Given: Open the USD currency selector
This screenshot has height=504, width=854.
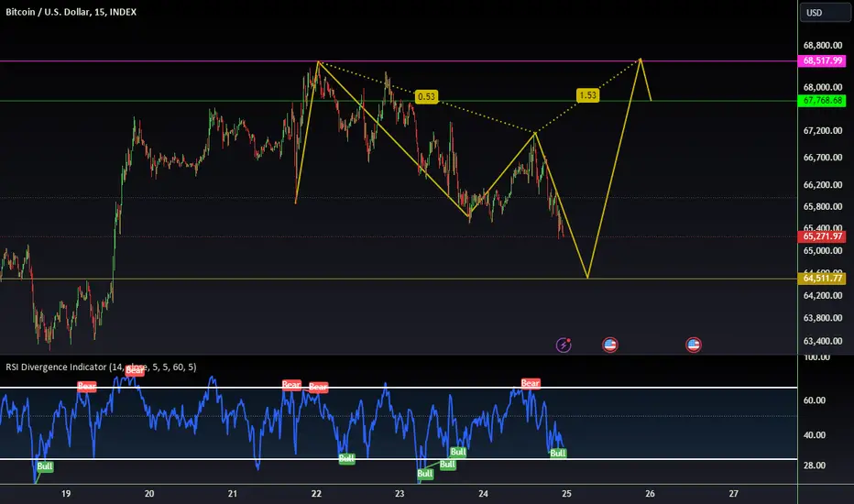Looking at the screenshot, I should tap(825, 13).
